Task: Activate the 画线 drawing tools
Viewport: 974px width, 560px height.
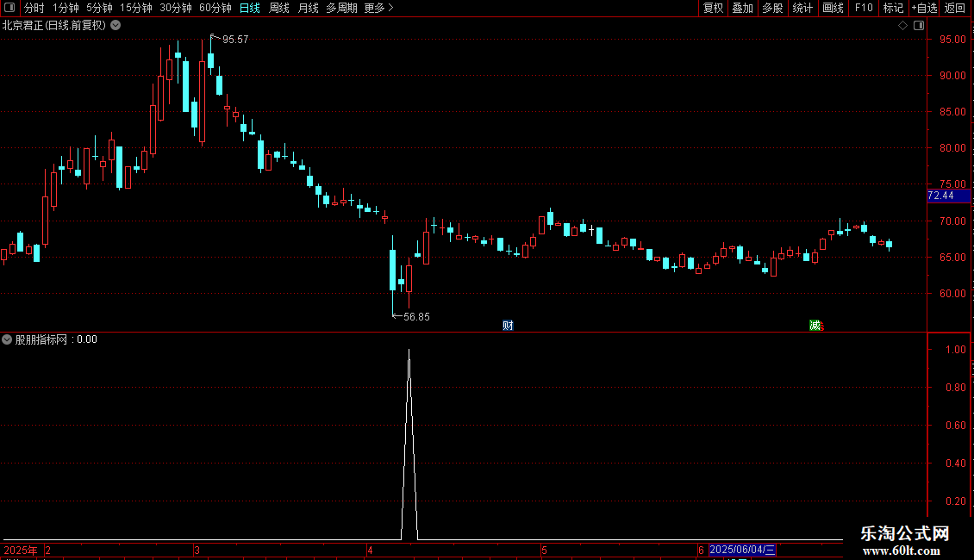Action: coord(833,8)
